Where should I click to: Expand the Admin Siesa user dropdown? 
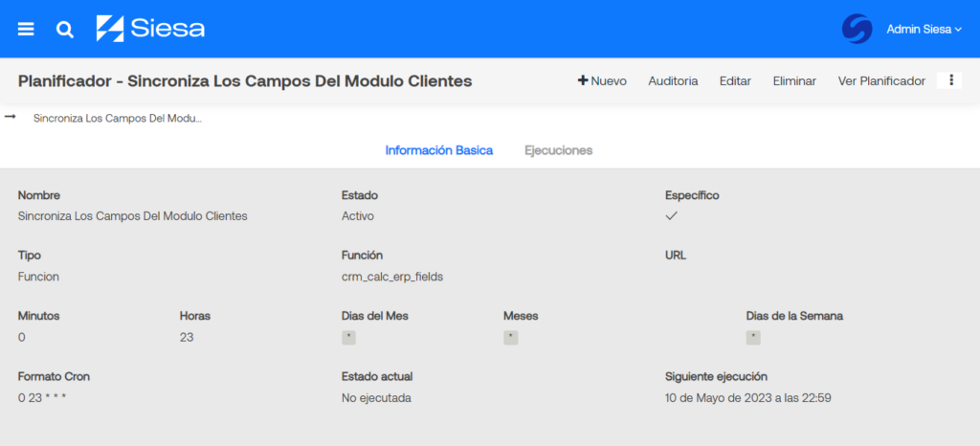pyautogui.click(x=924, y=30)
